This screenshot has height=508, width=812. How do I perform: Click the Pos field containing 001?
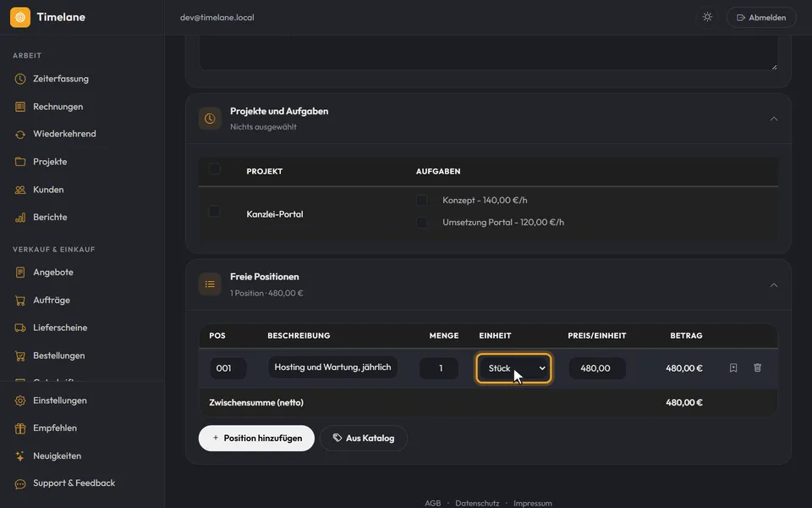[228, 368]
